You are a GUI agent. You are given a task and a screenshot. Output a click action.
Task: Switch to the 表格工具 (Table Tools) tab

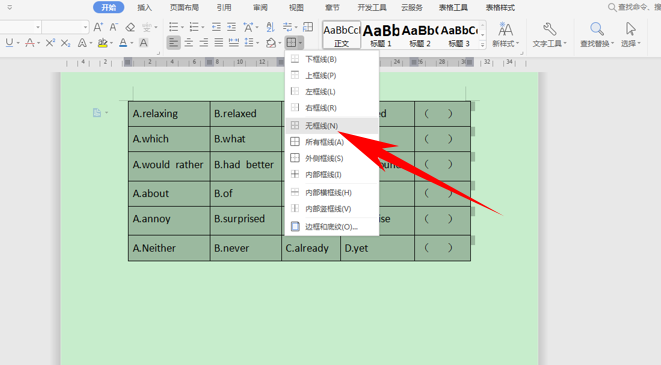coord(453,8)
